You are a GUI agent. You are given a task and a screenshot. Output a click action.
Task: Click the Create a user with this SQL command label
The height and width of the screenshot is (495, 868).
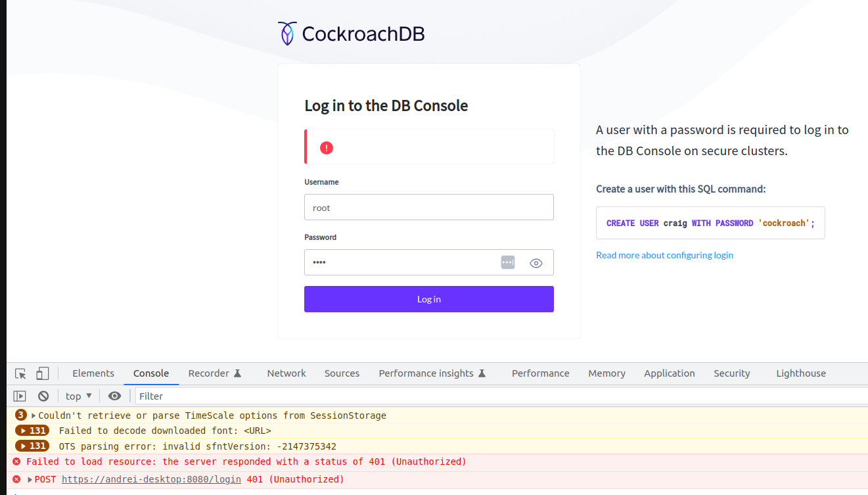[681, 189]
